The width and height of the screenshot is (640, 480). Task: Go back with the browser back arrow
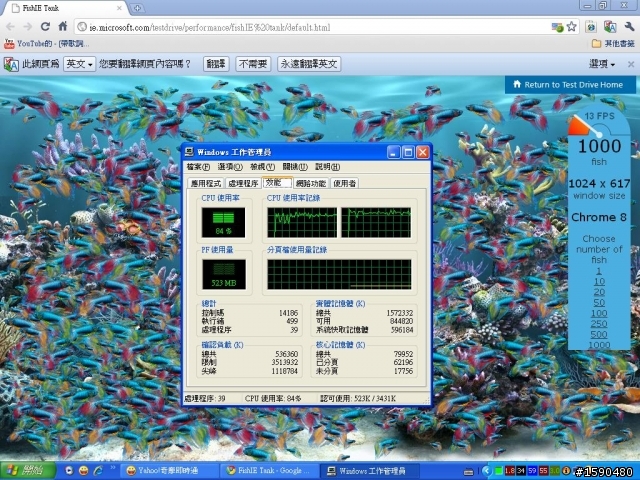[10, 27]
